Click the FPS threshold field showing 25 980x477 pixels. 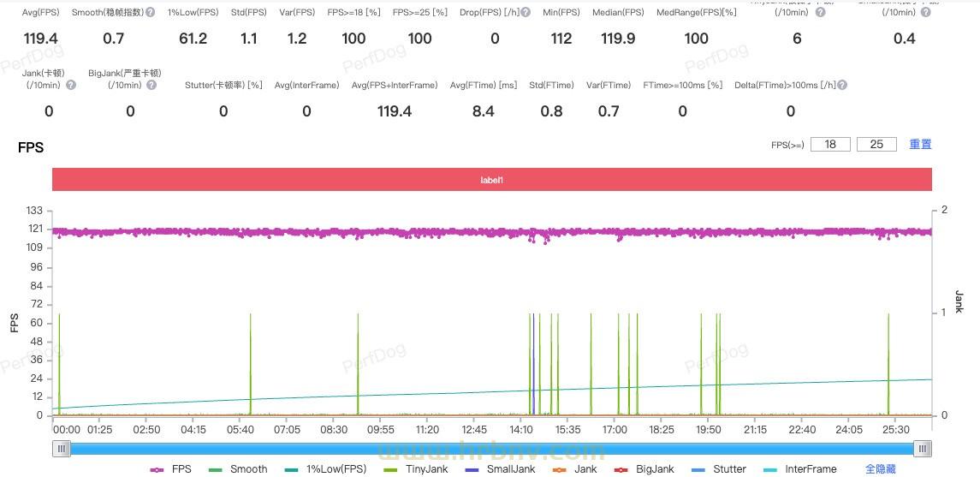[x=876, y=145]
